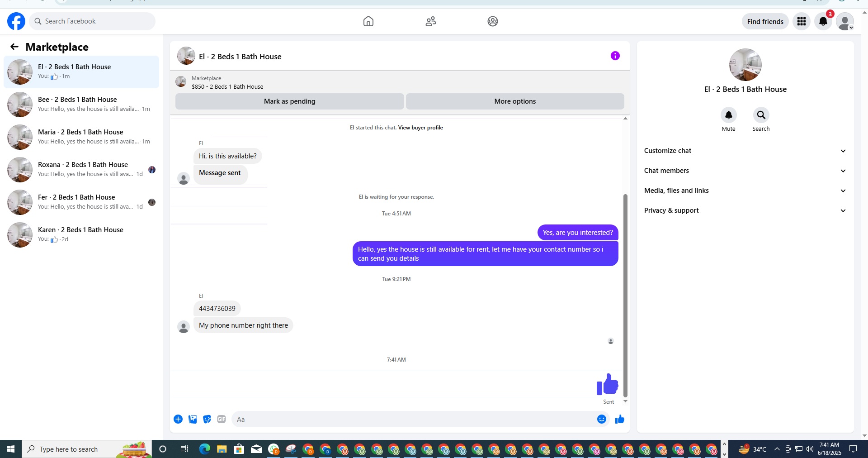Choose a GIF in composer
Screen dimensions: 868x458
click(222, 419)
